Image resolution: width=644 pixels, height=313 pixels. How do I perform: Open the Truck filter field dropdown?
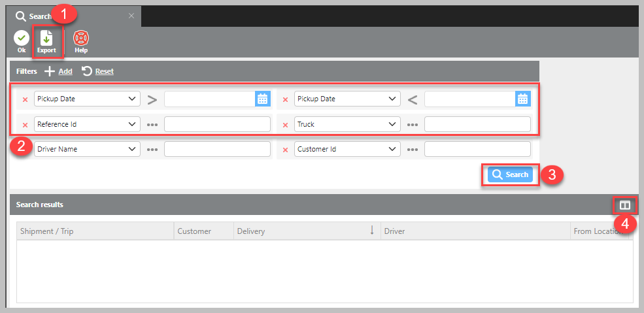coord(347,124)
